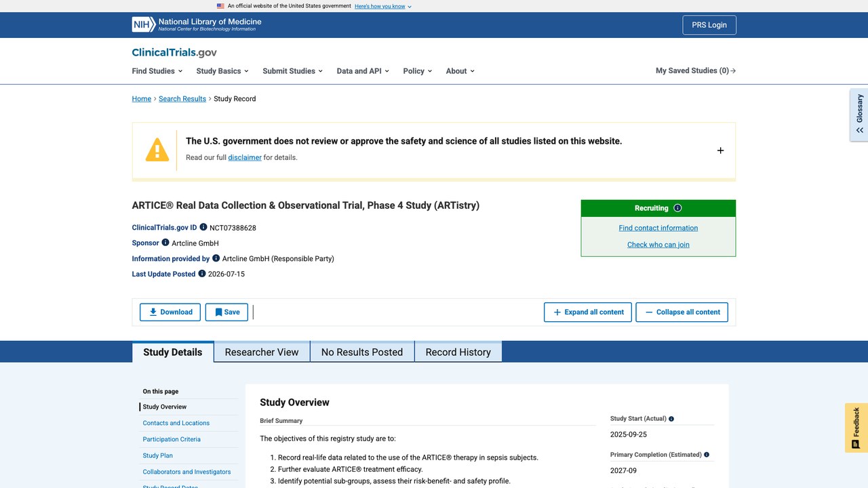Switch to the Record History tab
The image size is (868, 488).
pyautogui.click(x=458, y=352)
